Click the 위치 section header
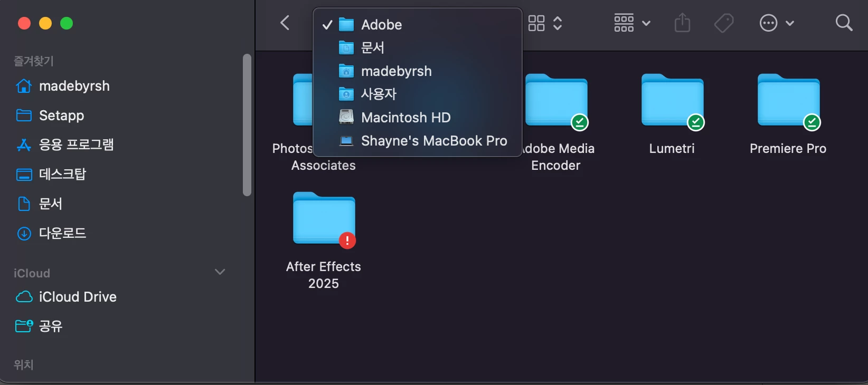This screenshot has width=868, height=385. click(x=24, y=365)
